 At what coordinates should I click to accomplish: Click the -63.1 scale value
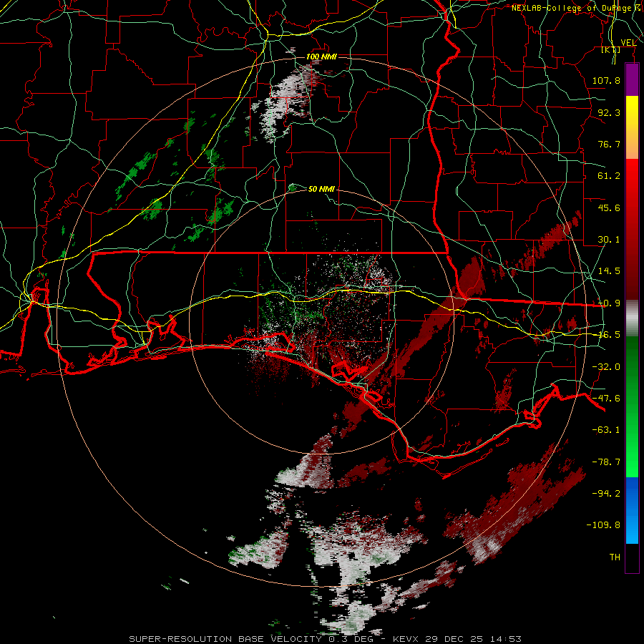click(606, 429)
